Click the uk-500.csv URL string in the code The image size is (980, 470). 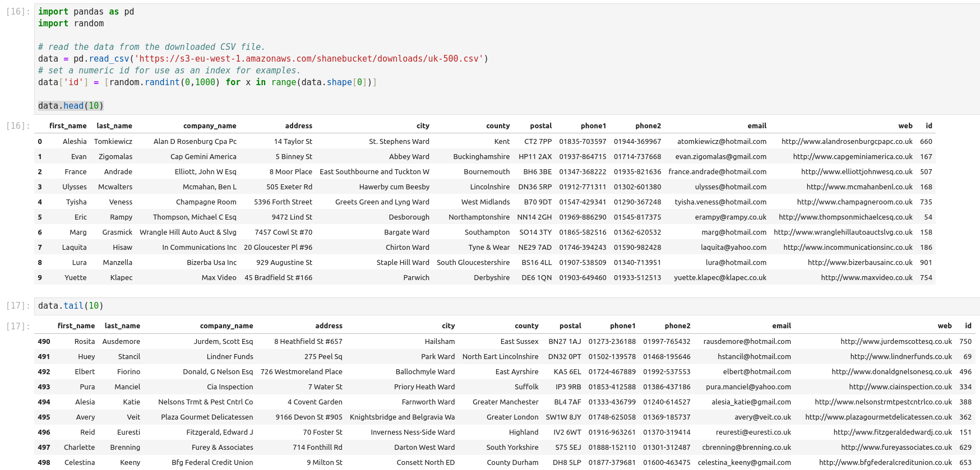[x=309, y=59]
